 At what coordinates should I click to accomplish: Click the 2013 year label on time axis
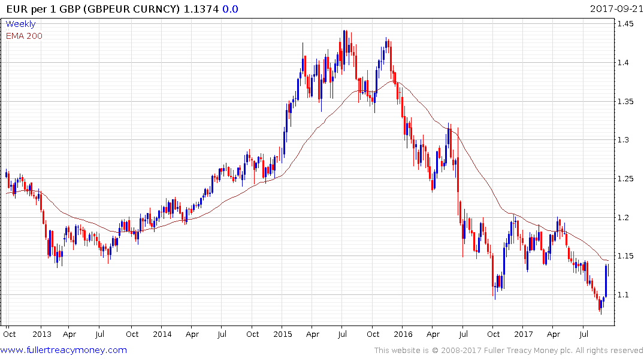42,334
